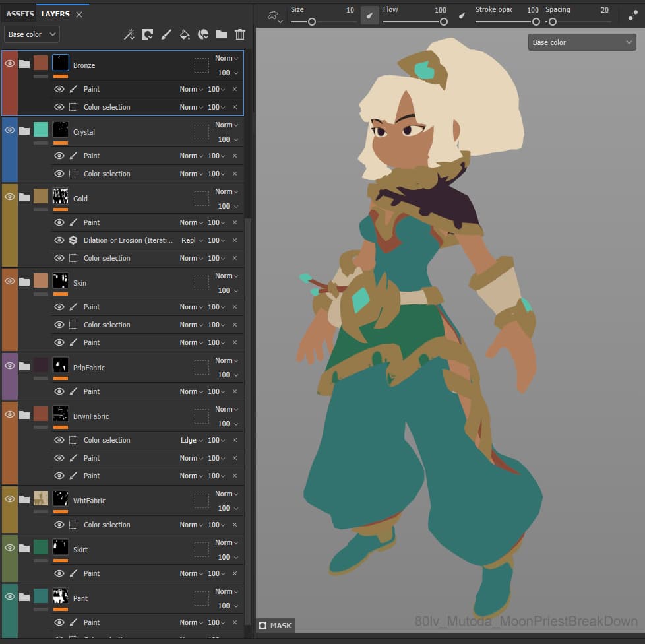Delete selected layer with trash icon

tap(240, 34)
